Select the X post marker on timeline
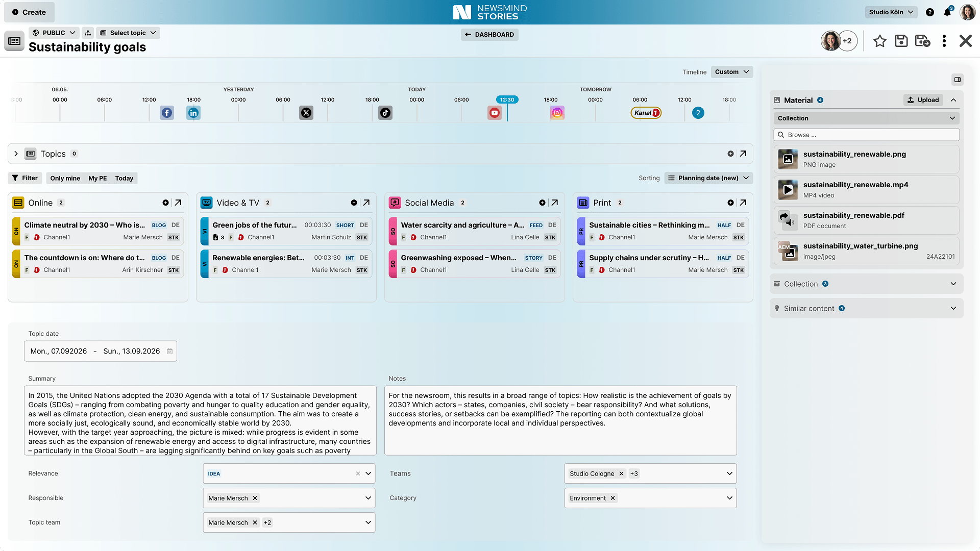The width and height of the screenshot is (980, 551). click(x=306, y=113)
